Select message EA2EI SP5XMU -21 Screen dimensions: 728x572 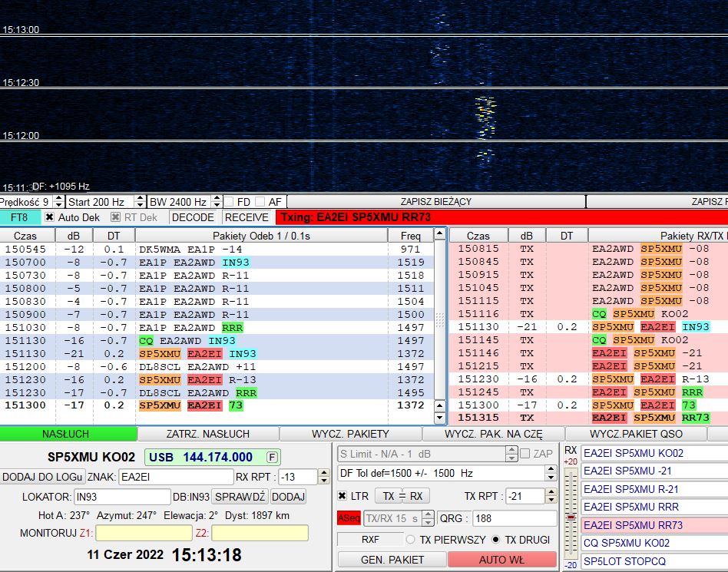pos(654,471)
